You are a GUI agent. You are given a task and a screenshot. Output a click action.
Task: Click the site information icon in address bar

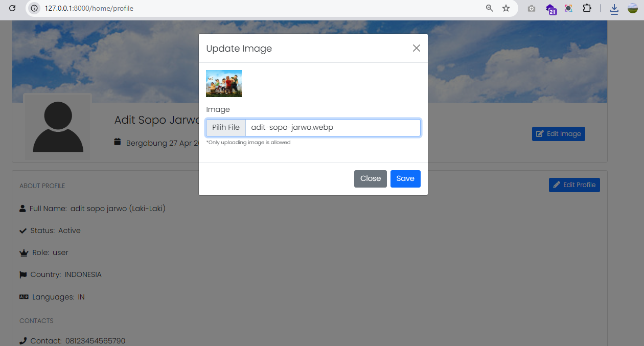tap(34, 8)
